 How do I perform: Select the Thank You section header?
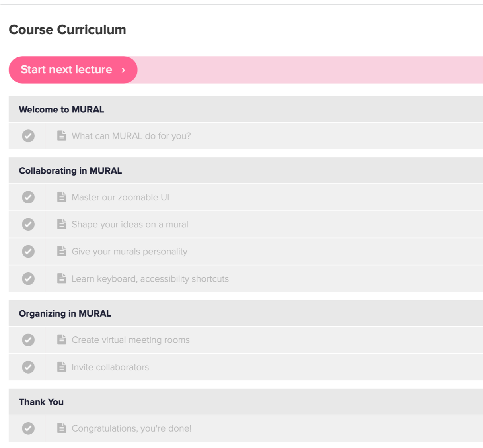pos(246,402)
